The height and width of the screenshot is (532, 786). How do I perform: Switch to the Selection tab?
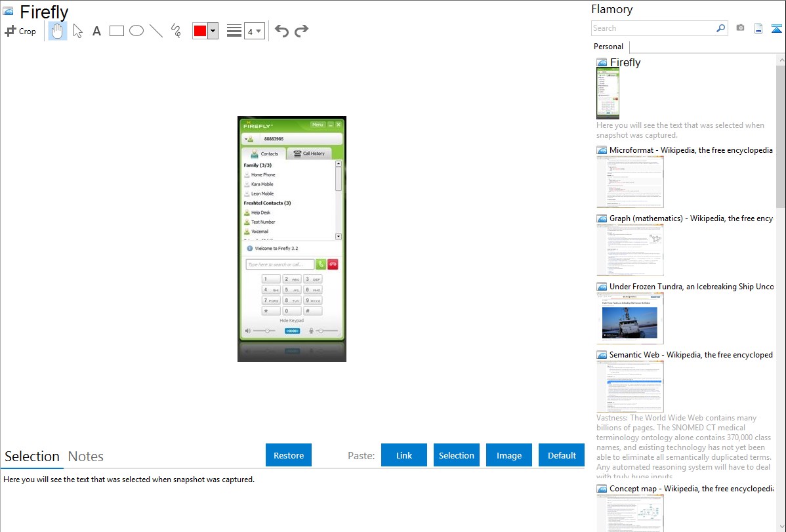point(32,457)
